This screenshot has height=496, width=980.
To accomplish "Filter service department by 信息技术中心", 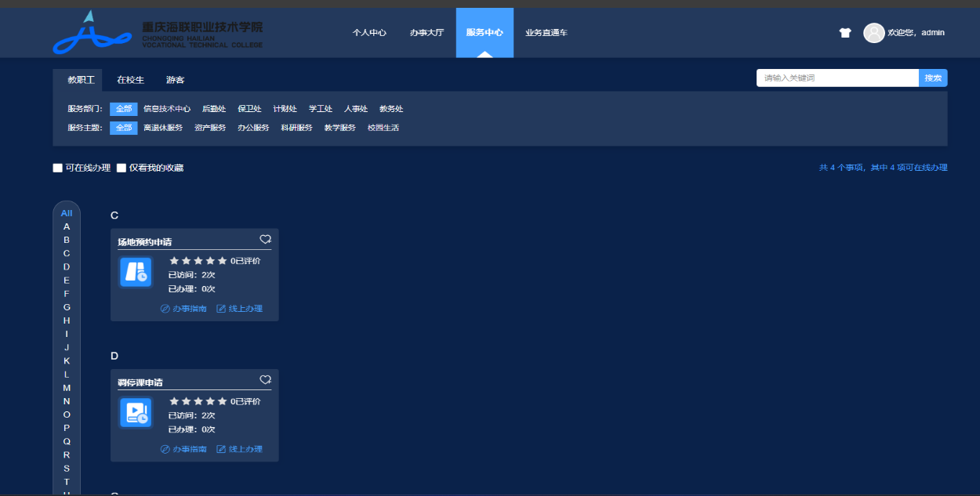I will pyautogui.click(x=167, y=109).
